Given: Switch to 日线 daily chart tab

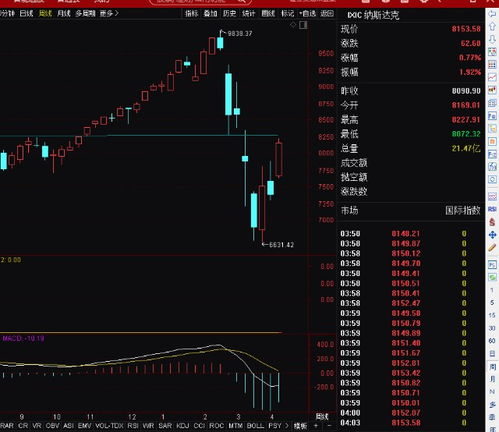Looking at the screenshot, I should (26, 14).
